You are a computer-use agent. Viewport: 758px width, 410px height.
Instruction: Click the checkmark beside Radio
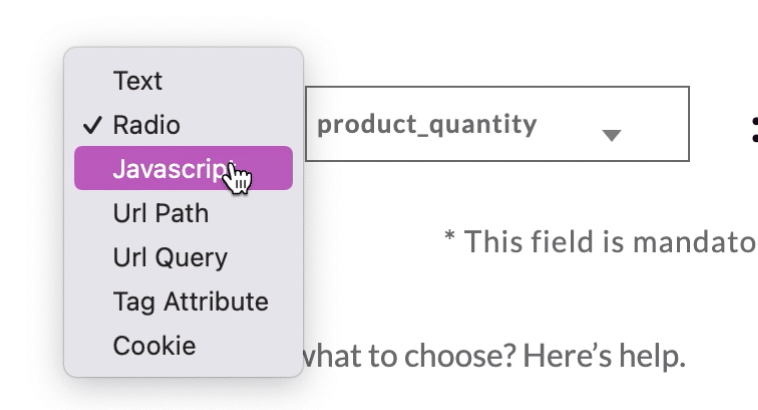[92, 125]
